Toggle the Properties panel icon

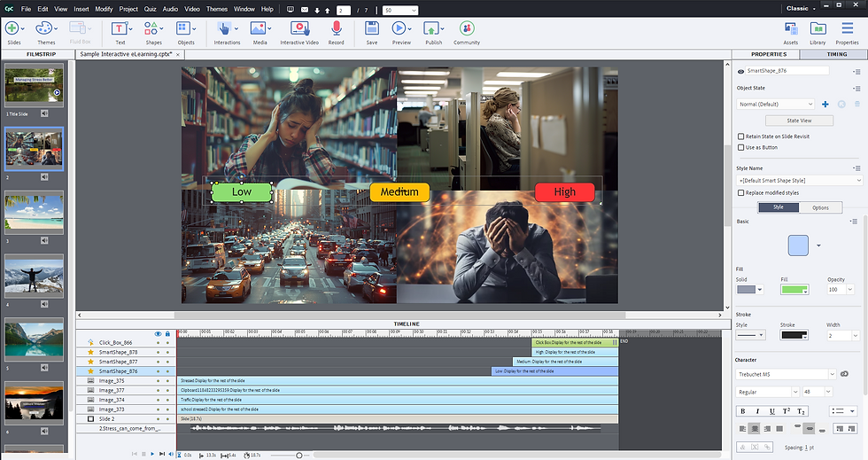tap(847, 28)
